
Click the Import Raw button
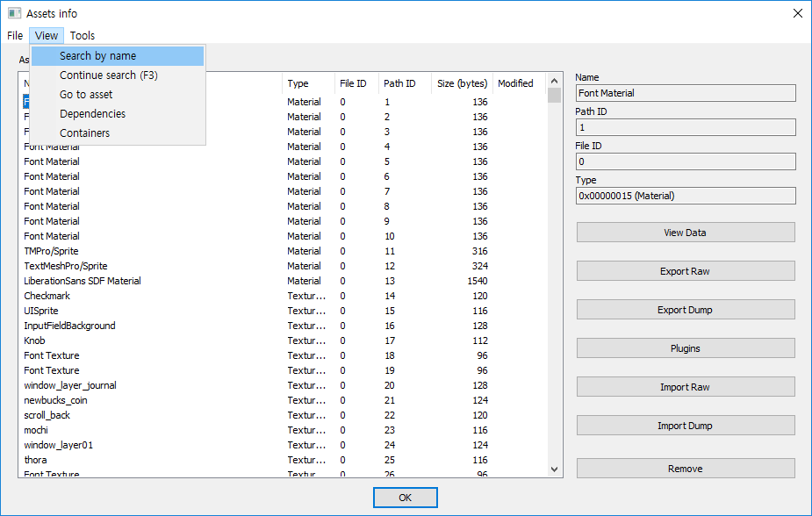(685, 386)
